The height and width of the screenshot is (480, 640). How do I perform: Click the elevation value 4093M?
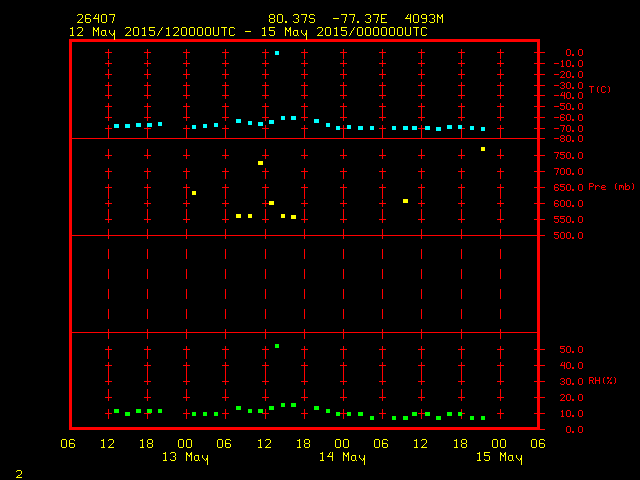coord(424,19)
